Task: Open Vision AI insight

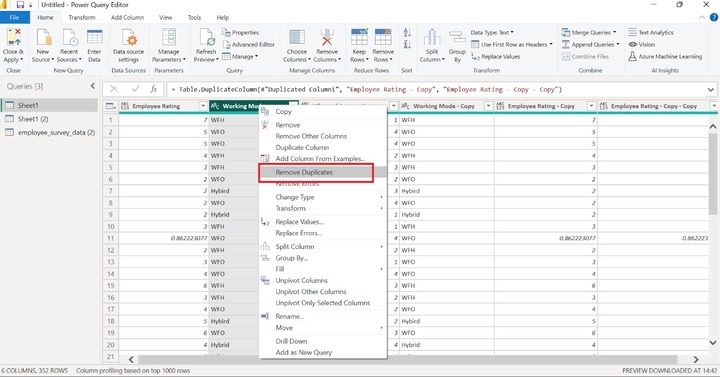Action: coord(641,45)
